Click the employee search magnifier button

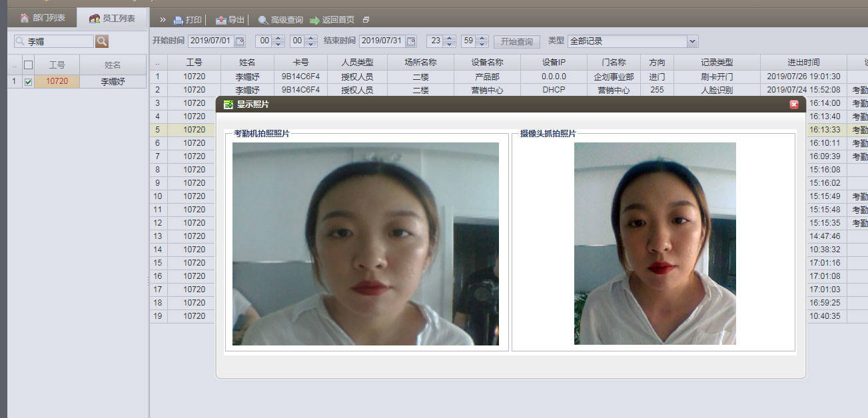pos(102,41)
